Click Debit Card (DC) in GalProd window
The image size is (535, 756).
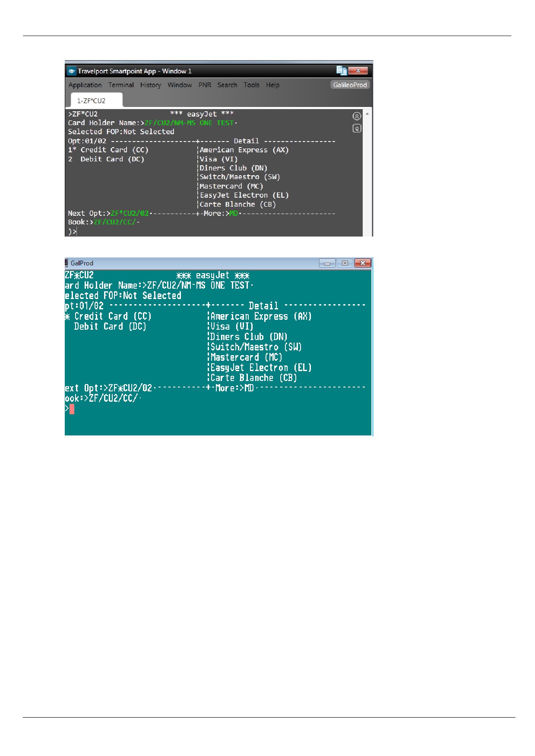[110, 327]
